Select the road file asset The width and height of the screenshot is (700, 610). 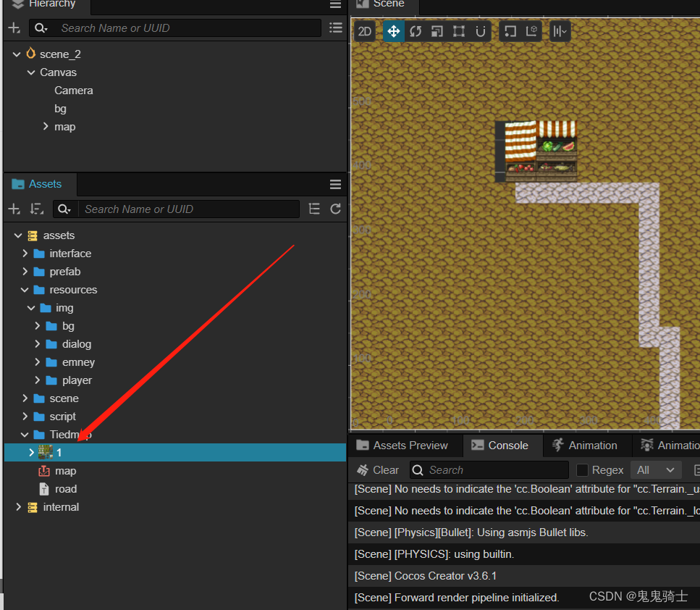pos(66,489)
